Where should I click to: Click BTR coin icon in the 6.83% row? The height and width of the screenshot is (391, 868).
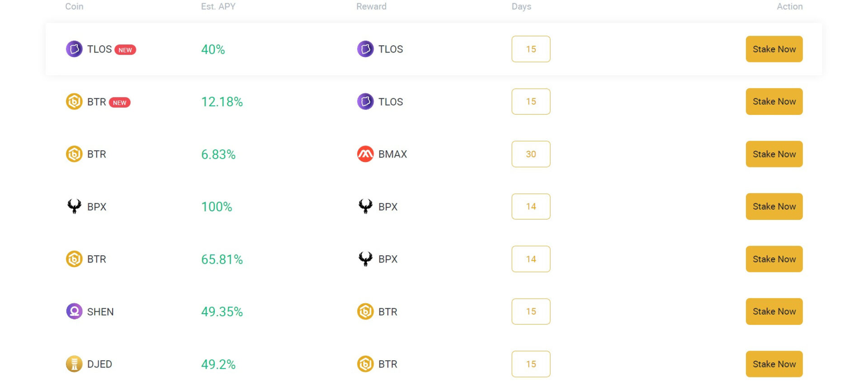pyautogui.click(x=74, y=154)
